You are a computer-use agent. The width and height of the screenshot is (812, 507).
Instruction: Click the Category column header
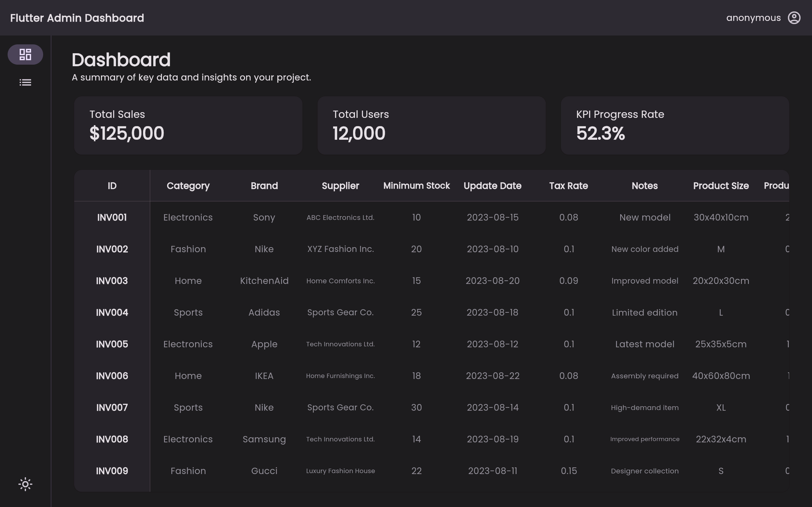coord(188,186)
